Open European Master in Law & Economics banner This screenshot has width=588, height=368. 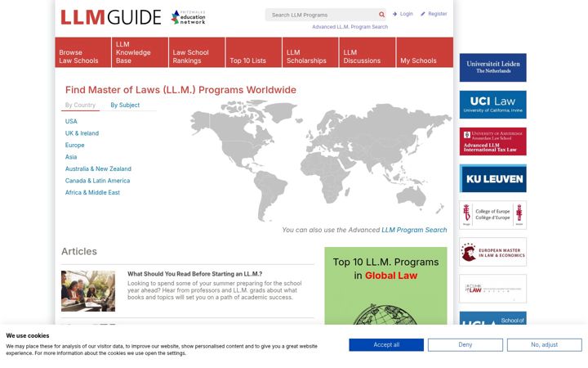492,252
